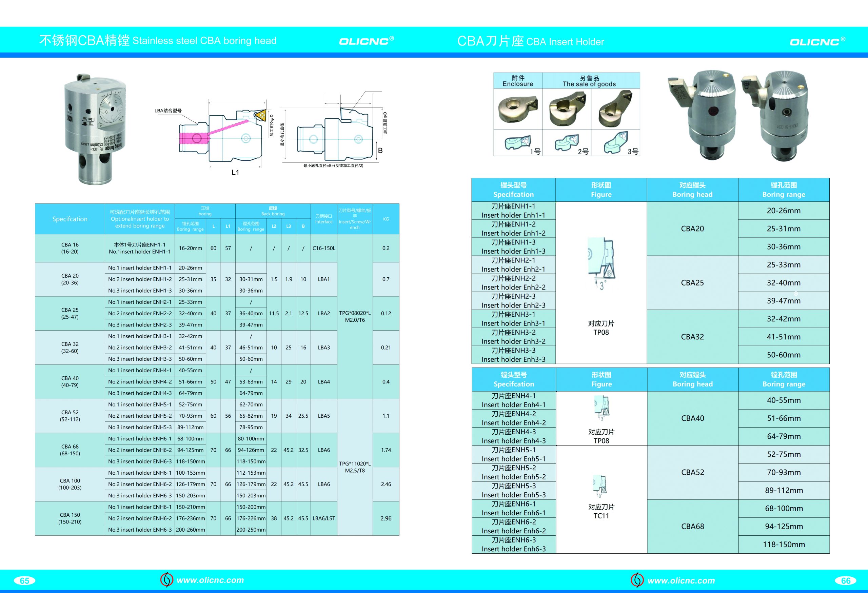This screenshot has width=868, height=593.
Task: Click 'Insert holder Enh2-3' row in right table
Action: [x=513, y=301]
